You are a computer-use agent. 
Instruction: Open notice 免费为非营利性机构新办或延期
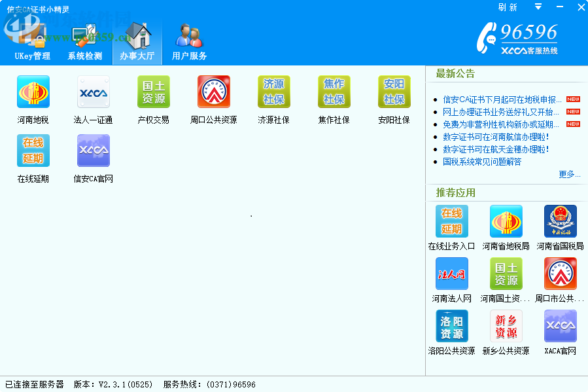(501, 124)
